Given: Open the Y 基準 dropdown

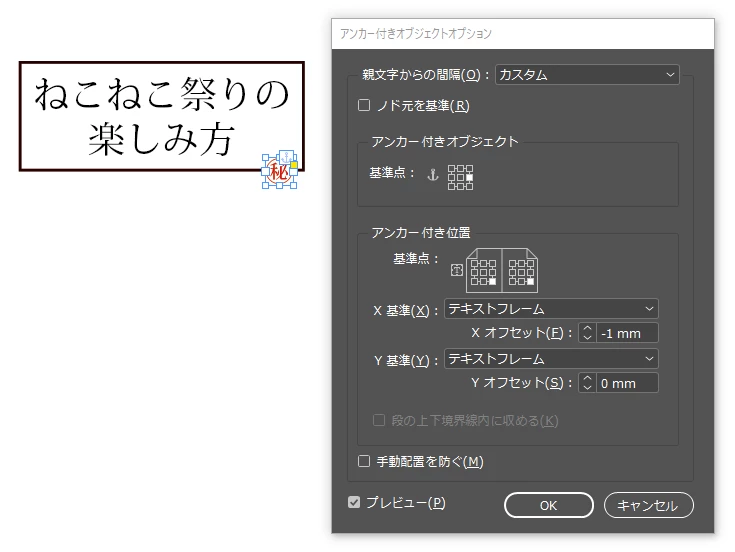Looking at the screenshot, I should (551, 359).
